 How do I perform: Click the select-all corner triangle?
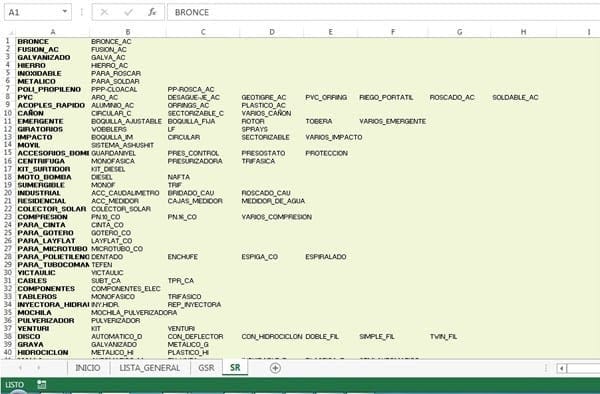pyautogui.click(x=10, y=33)
